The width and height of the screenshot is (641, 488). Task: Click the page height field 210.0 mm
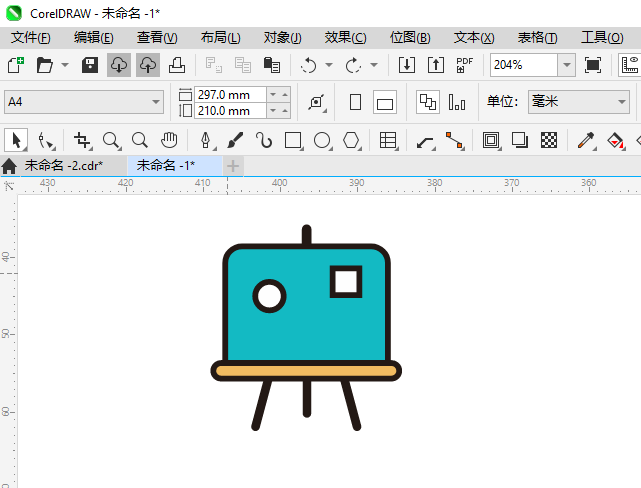(x=230, y=111)
